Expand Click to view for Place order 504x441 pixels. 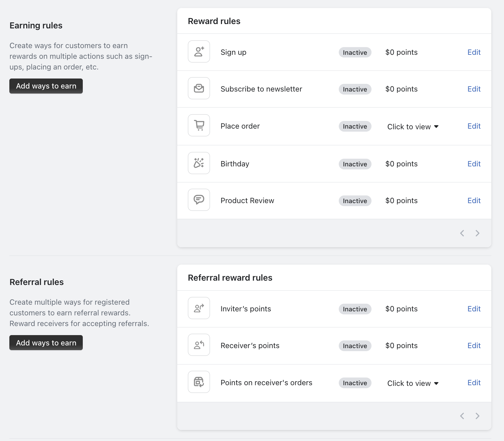point(413,127)
